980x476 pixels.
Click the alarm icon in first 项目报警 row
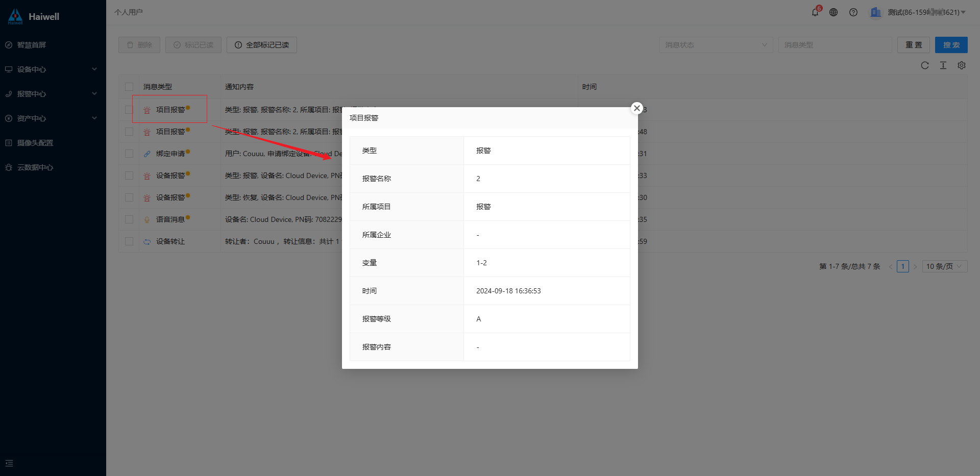(147, 110)
